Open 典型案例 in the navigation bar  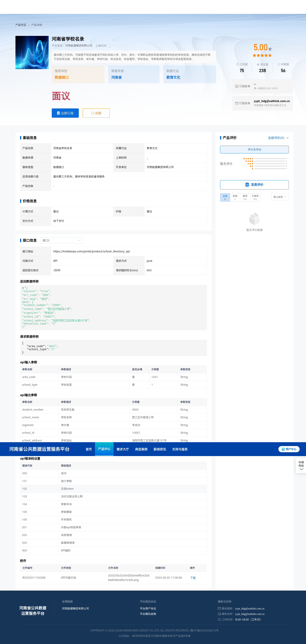coord(141,449)
